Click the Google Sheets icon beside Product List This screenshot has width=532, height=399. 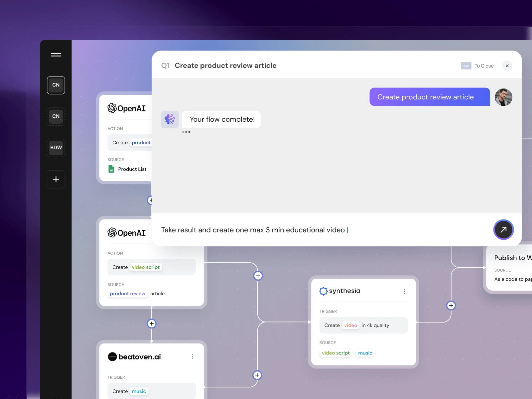click(x=111, y=169)
